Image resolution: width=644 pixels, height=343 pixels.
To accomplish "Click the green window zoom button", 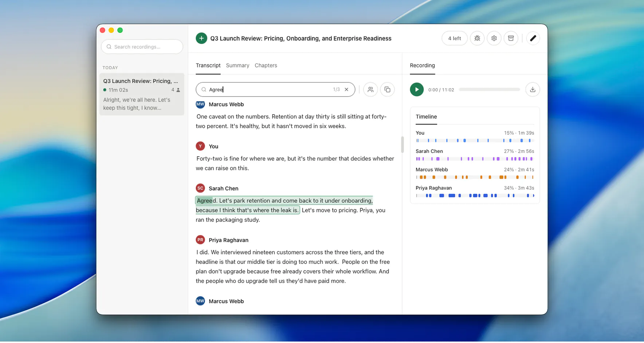I will 120,30.
